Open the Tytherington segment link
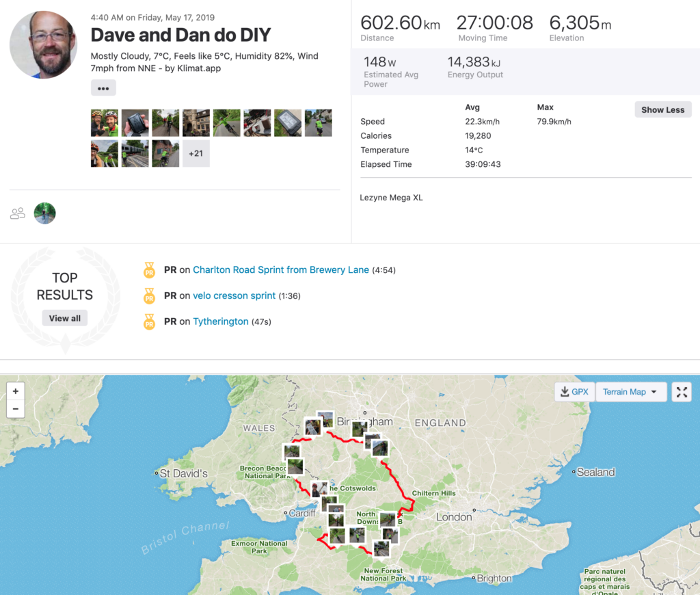The height and width of the screenshot is (595, 700). (221, 321)
